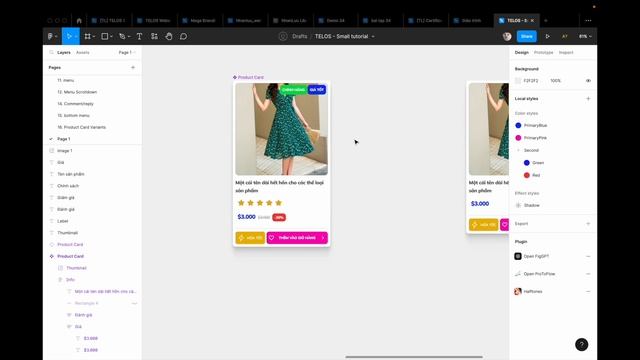Toggle the hidden Rectangle 4 layer visibility

pos(134,303)
